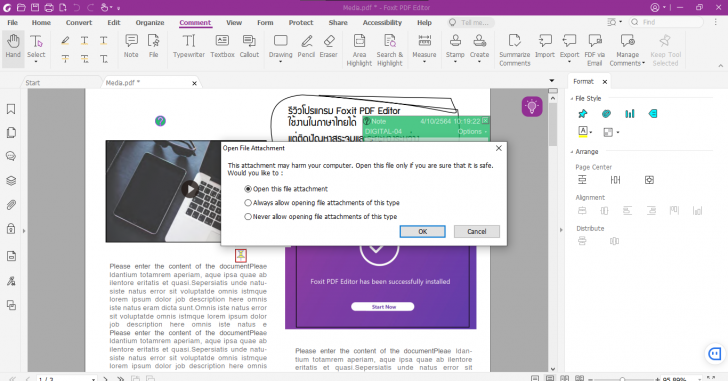Open Pages panel in sidebar
Viewport: 728px width, 381px height.
coord(11,133)
